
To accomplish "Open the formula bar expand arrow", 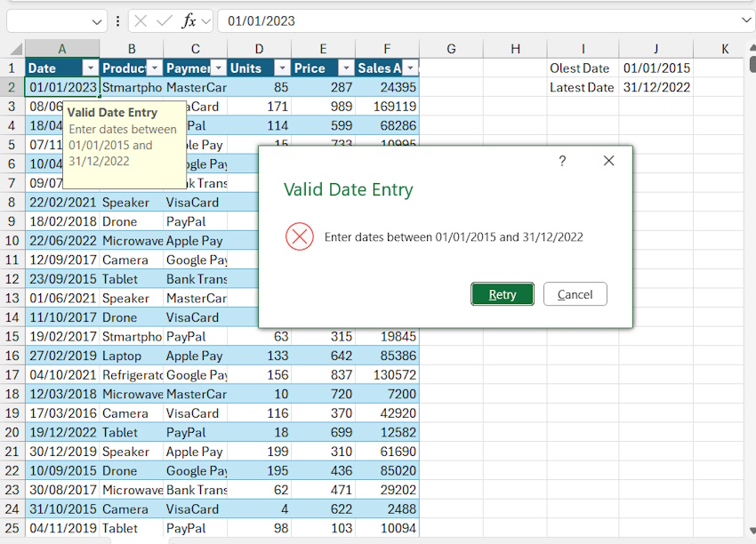I will tap(745, 20).
